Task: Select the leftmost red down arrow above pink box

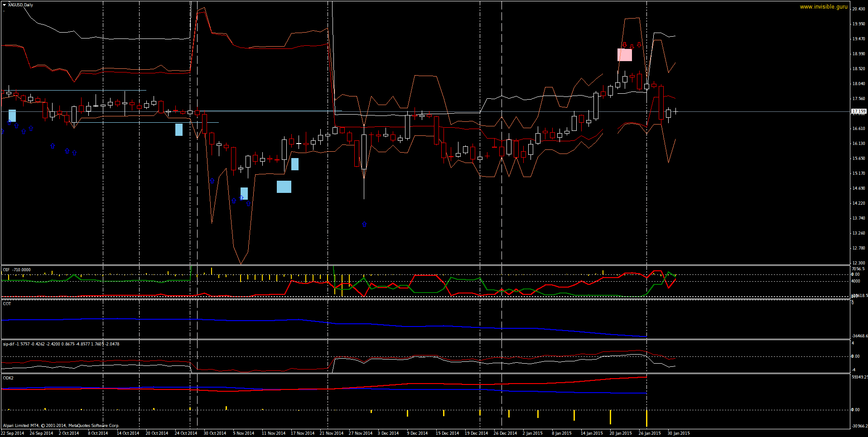Action: (624, 45)
